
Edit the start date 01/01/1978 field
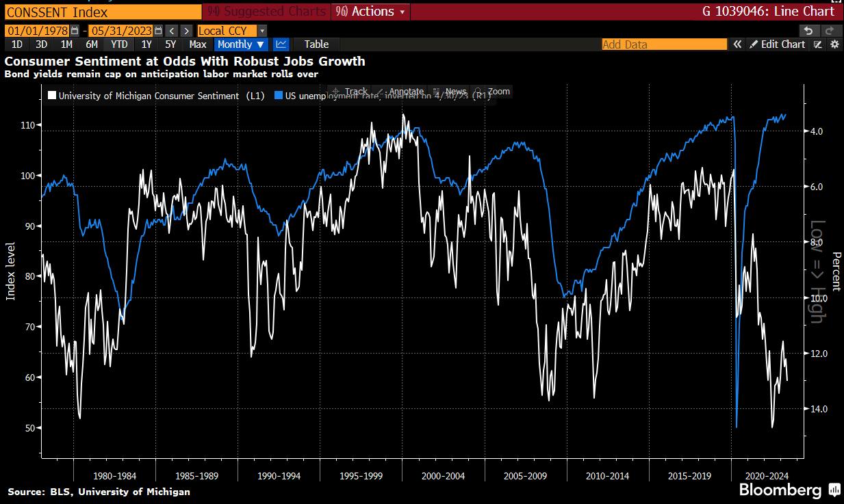tap(38, 31)
